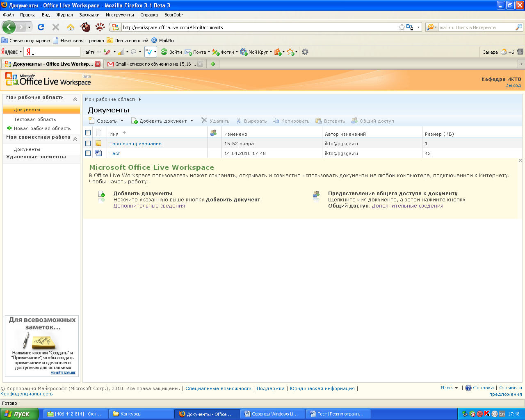Sort by the Имя column header
525x420 pixels.
(x=114, y=134)
